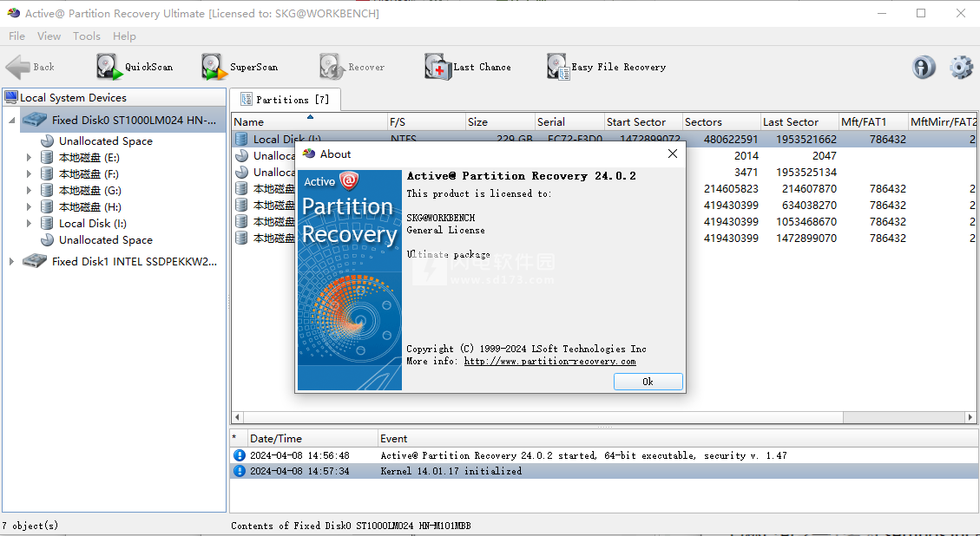Click last sector value 1472899070
The height and width of the screenshot is (536, 980).
(x=806, y=238)
